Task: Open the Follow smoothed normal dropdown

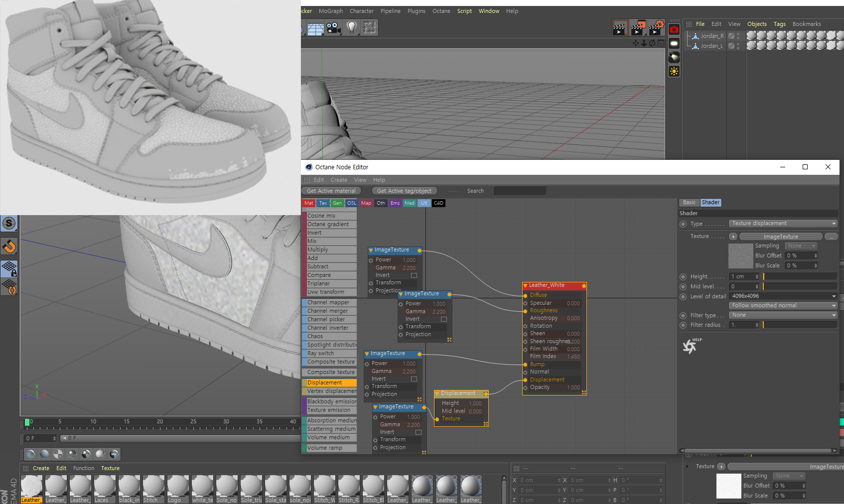Action: tap(783, 306)
